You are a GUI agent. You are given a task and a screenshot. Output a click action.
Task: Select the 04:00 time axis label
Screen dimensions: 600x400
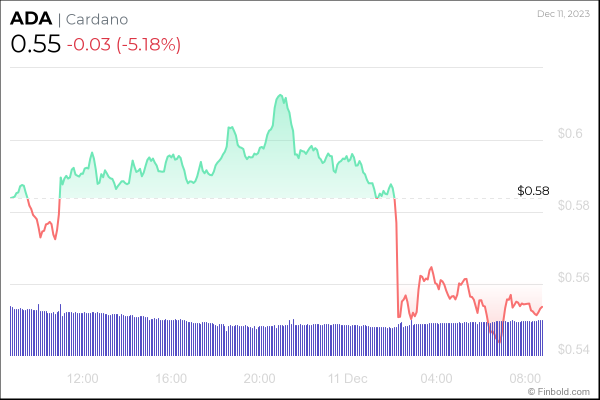(x=437, y=379)
